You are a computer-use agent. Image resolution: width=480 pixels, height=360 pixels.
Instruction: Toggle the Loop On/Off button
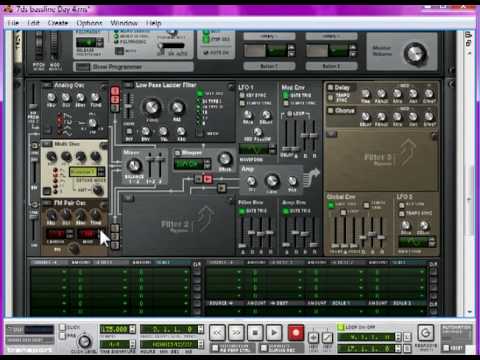(x=341, y=327)
